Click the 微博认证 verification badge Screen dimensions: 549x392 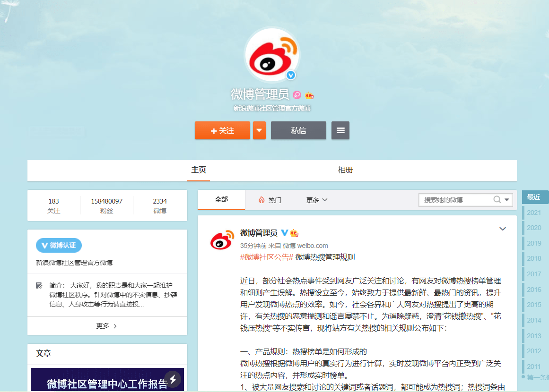(59, 245)
